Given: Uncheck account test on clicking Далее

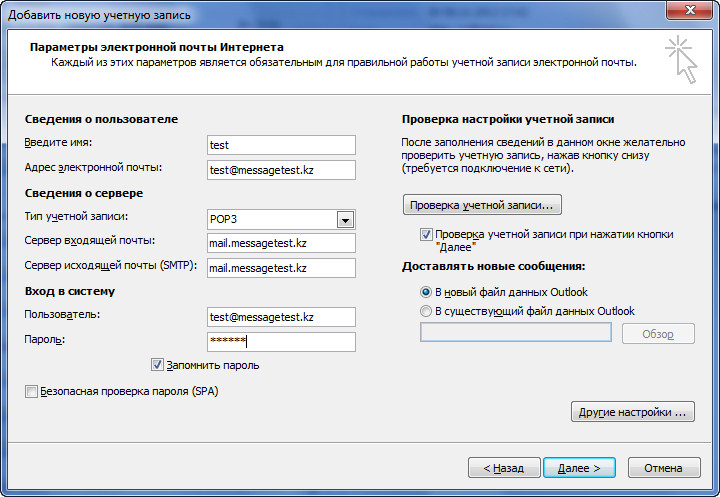Looking at the screenshot, I should pos(426,234).
